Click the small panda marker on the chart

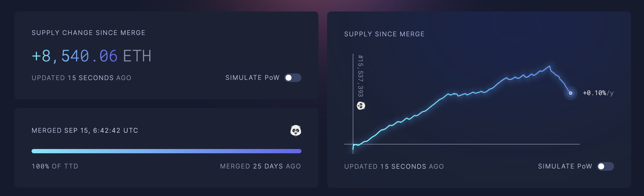[x=361, y=106]
